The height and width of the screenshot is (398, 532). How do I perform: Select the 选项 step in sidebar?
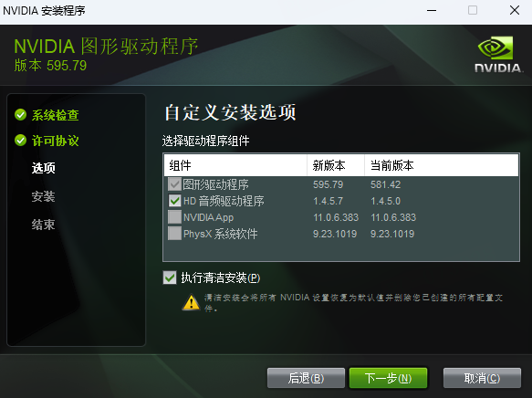point(44,168)
